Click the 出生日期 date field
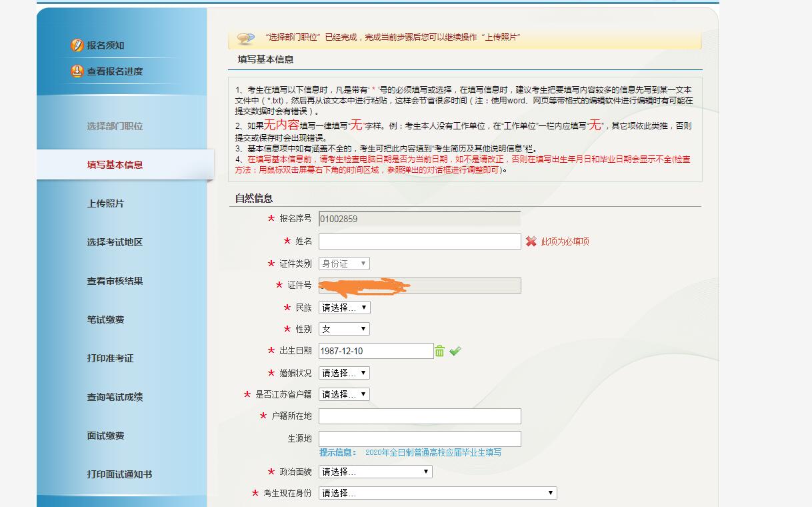The height and width of the screenshot is (507, 812). click(376, 351)
